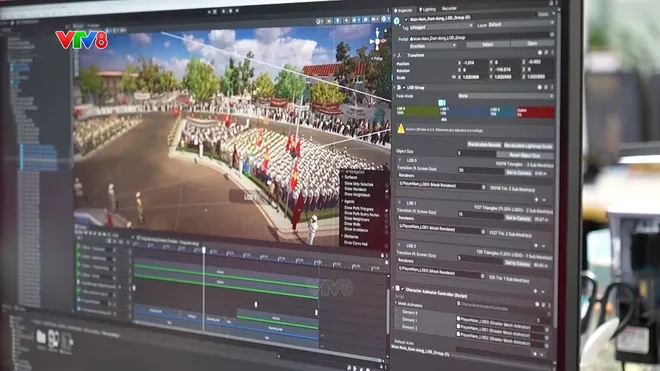Add a renderer to LOD 0 with plus
Screen dimensions: 660x371
point(536,200)
